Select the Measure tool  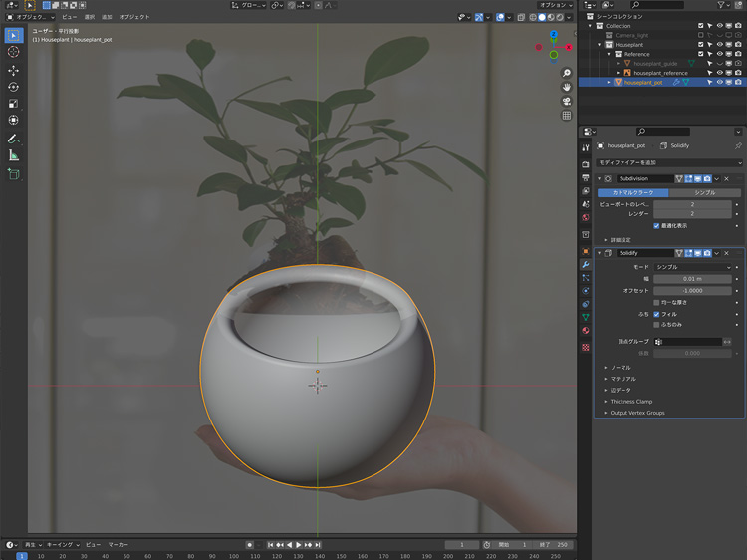(14, 154)
